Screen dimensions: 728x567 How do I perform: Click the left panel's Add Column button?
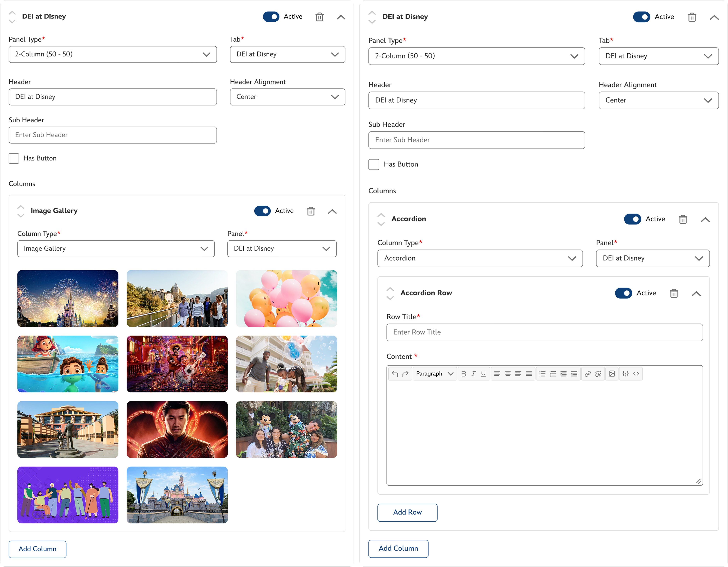coord(37,549)
